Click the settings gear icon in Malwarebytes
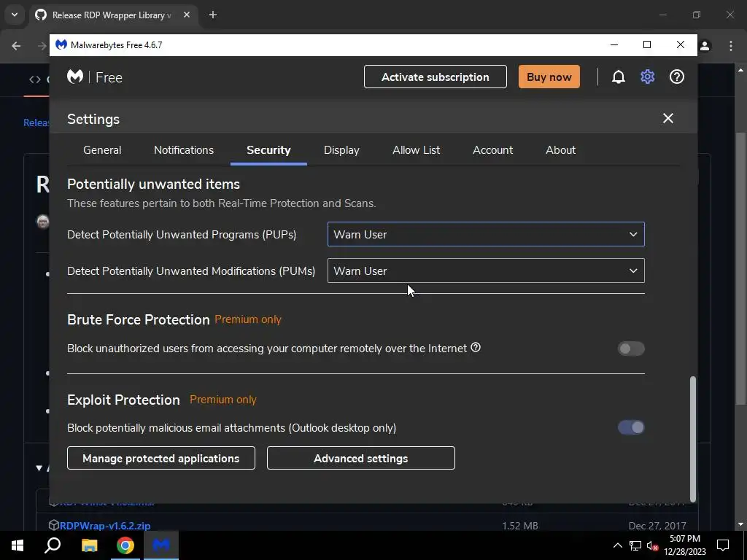 [x=647, y=77]
